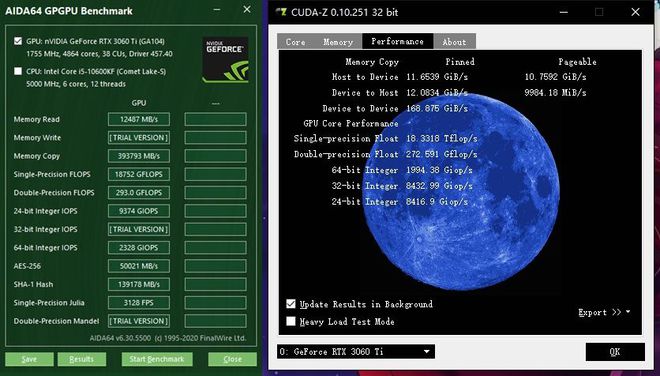Click the Save button in AIDA64
The height and width of the screenshot is (376, 660).
point(29,359)
